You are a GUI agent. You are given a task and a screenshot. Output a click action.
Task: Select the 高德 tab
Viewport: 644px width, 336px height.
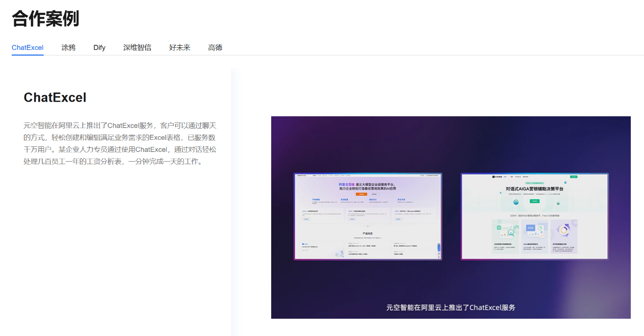(215, 47)
